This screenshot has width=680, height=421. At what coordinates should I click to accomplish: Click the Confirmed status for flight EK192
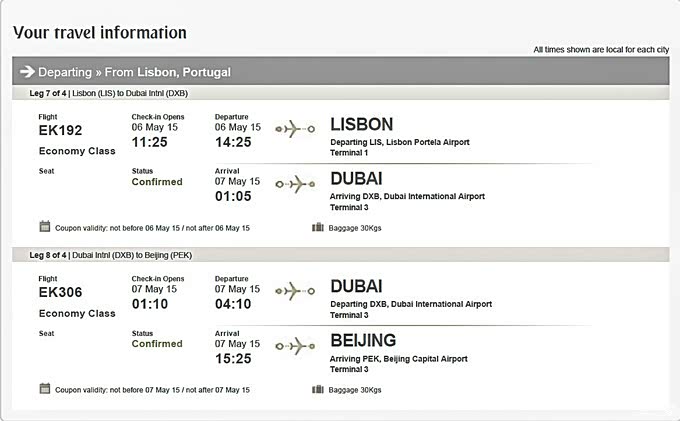tap(157, 182)
